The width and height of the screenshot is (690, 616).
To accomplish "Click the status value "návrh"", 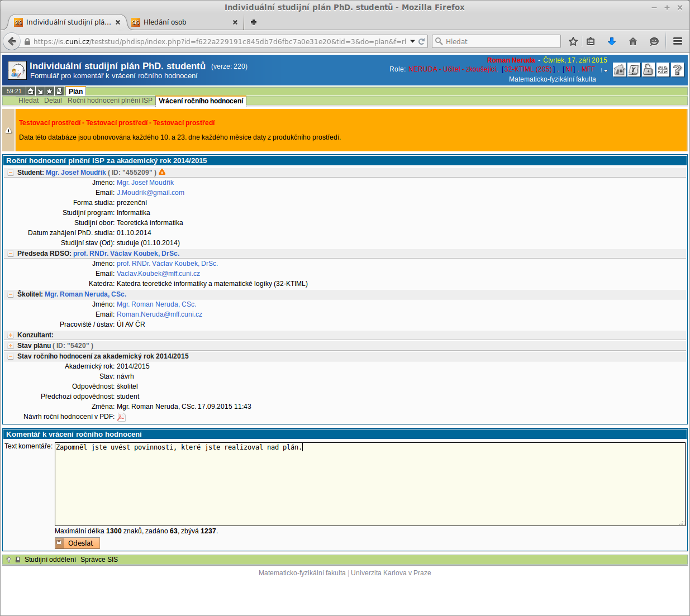I will click(125, 376).
